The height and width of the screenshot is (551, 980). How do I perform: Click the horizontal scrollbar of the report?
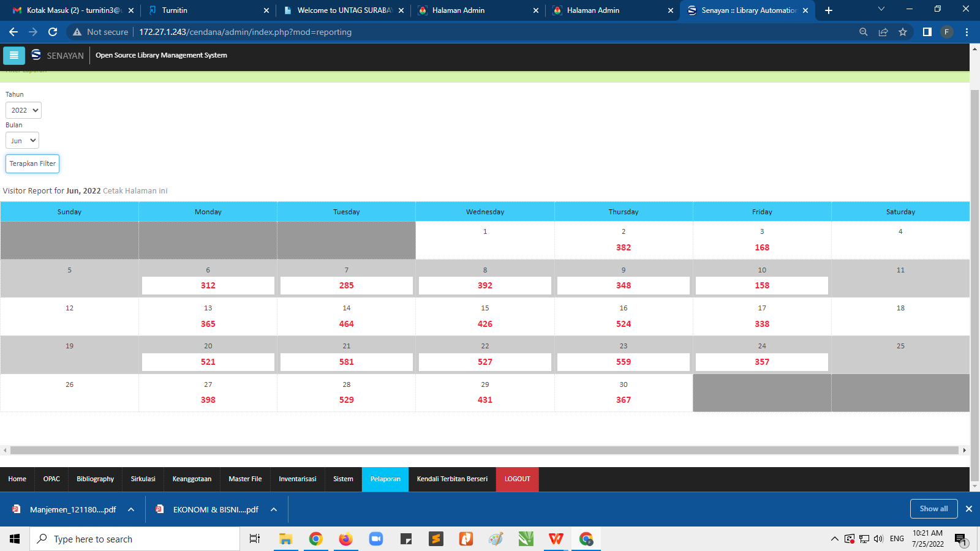(484, 450)
